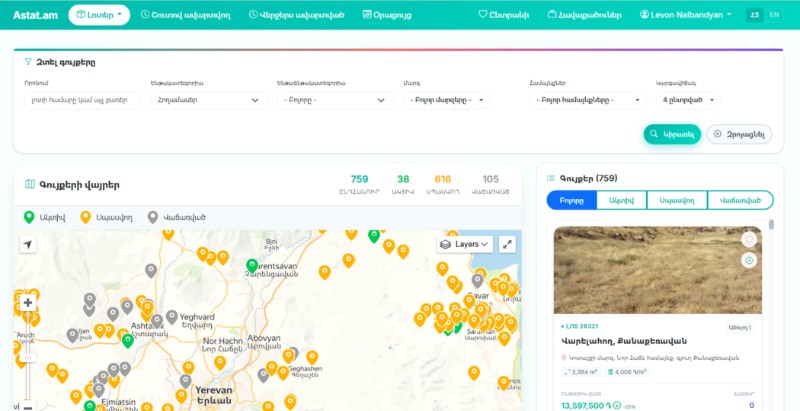Image resolution: width=800 pixels, height=411 pixels.
Task: Open Ընտրանի favorites with heart icon
Action: pyautogui.click(x=504, y=15)
